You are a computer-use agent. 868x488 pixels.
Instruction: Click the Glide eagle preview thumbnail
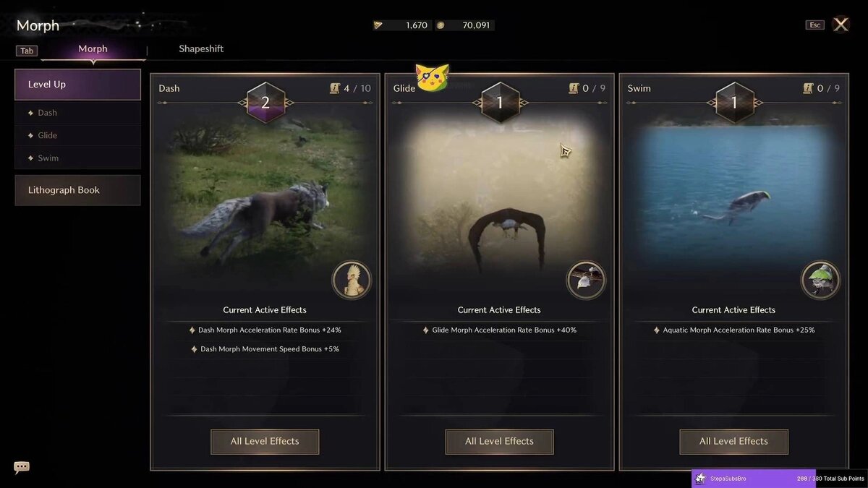click(x=499, y=195)
